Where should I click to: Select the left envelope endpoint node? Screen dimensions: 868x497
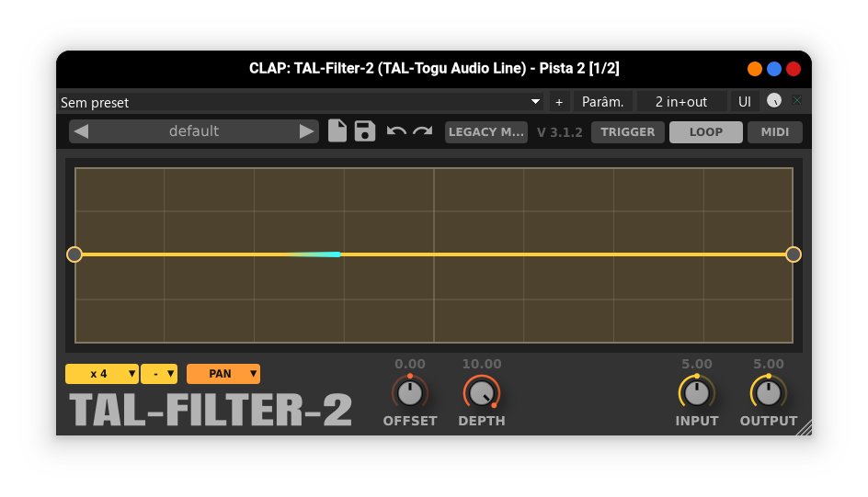pyautogui.click(x=74, y=254)
